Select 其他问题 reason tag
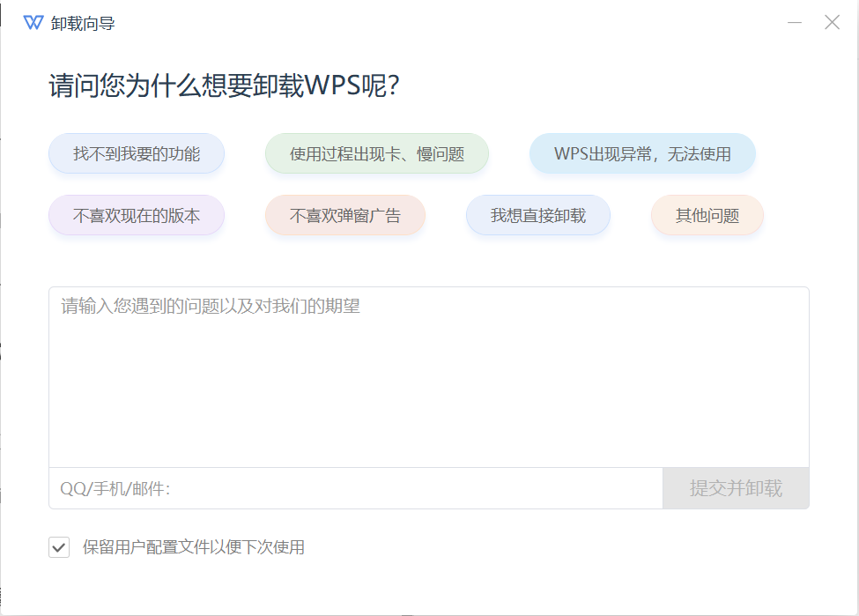Image resolution: width=859 pixels, height=616 pixels. coord(707,215)
